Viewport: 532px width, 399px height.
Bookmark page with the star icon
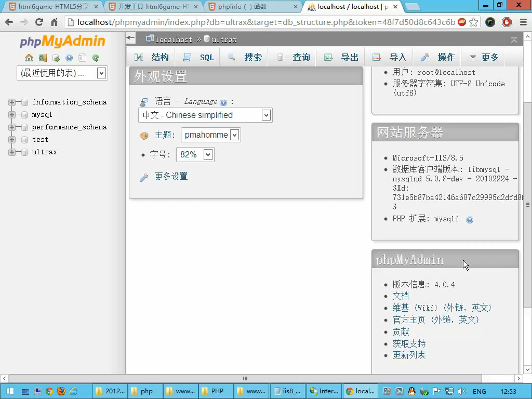[x=474, y=22]
